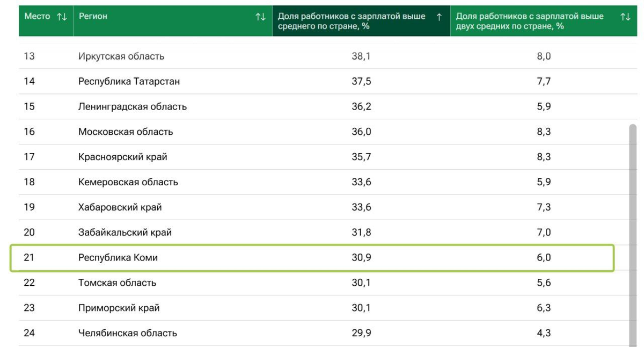This screenshot has width=644, height=347.
Task: Click sort arrows in the two-averages salary column
Action: 625,17
